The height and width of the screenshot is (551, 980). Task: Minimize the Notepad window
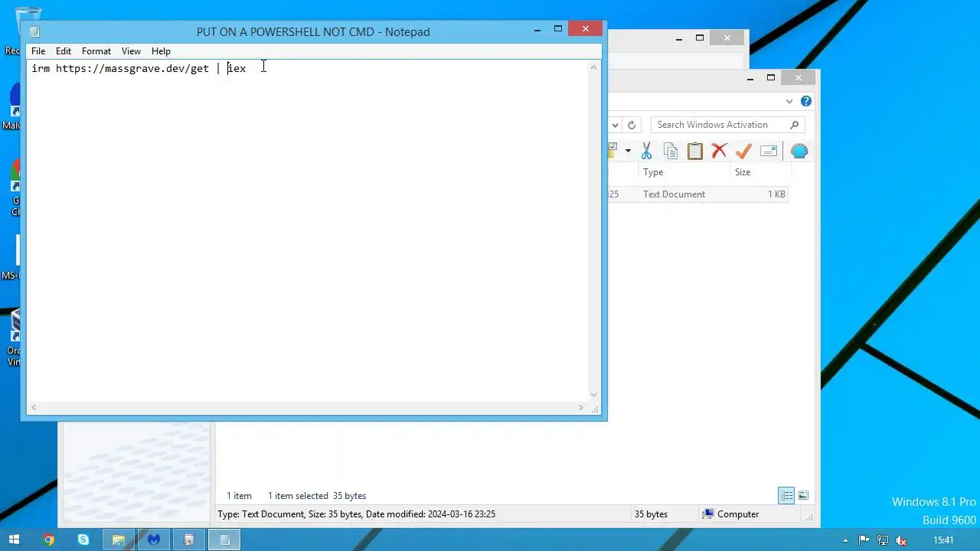[537, 29]
